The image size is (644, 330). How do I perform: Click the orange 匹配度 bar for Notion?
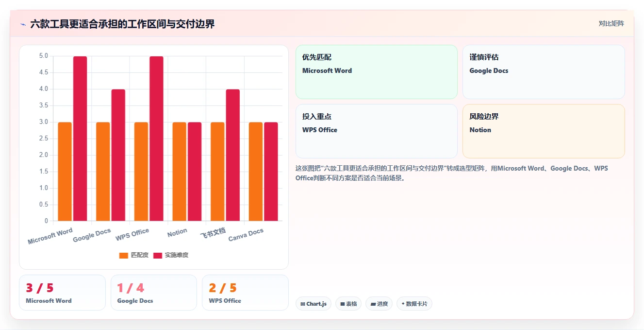pos(180,172)
